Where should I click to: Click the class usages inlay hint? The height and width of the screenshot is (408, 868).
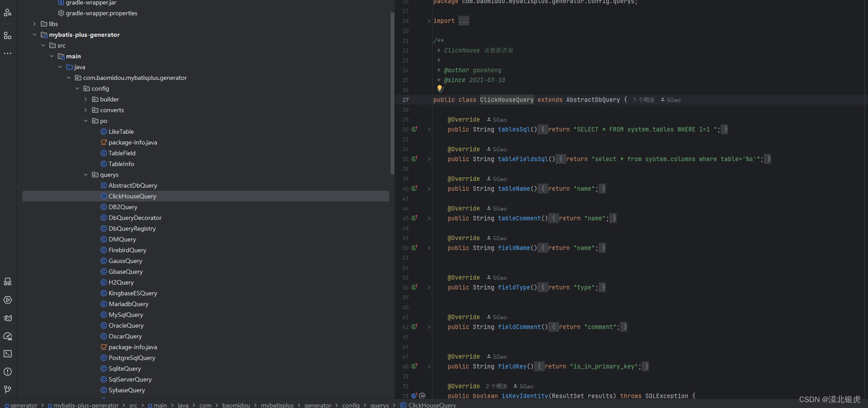point(643,100)
